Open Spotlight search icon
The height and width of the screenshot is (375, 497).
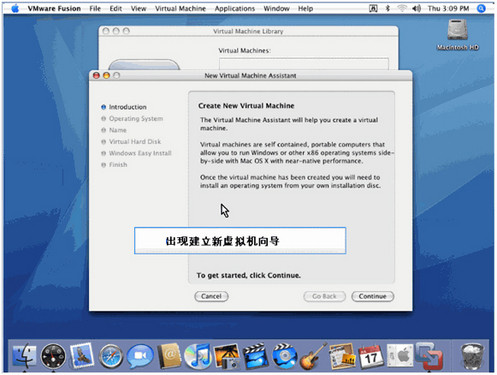481,9
